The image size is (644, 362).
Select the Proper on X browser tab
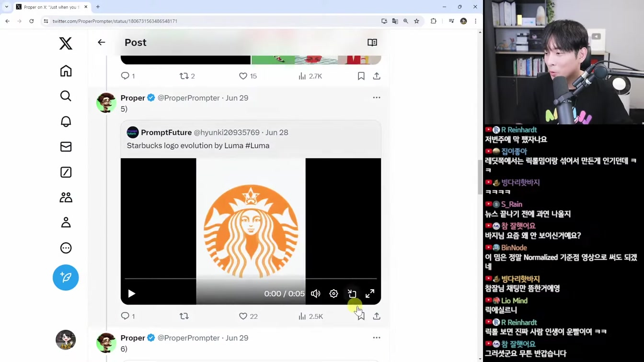pyautogui.click(x=52, y=7)
